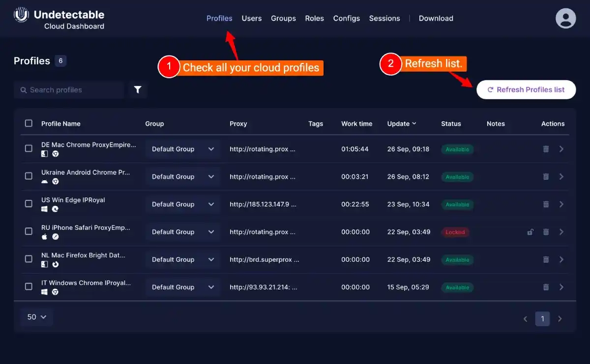This screenshot has width=590, height=364.
Task: Select the checkbox for Ukraine Android Chrome profile
Action: 28,176
